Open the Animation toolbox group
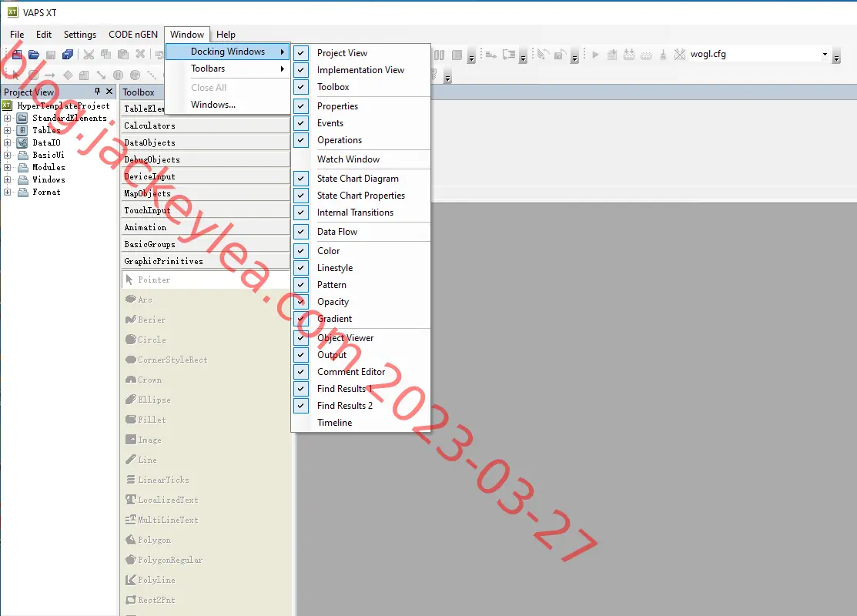 click(x=206, y=227)
